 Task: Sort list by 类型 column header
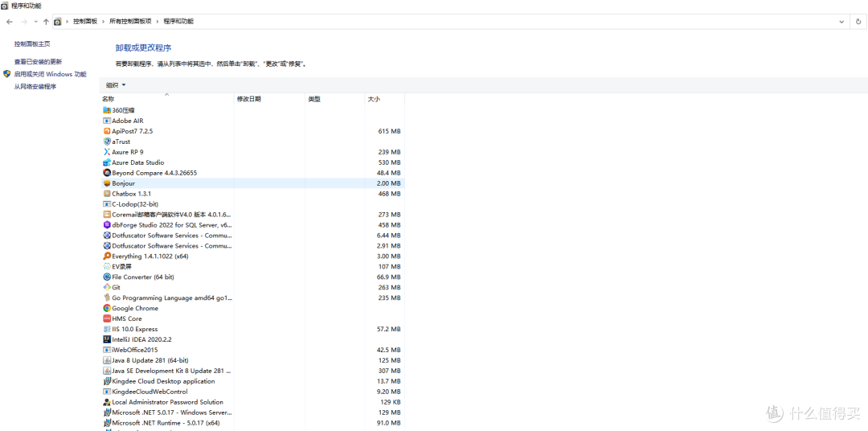[335, 99]
